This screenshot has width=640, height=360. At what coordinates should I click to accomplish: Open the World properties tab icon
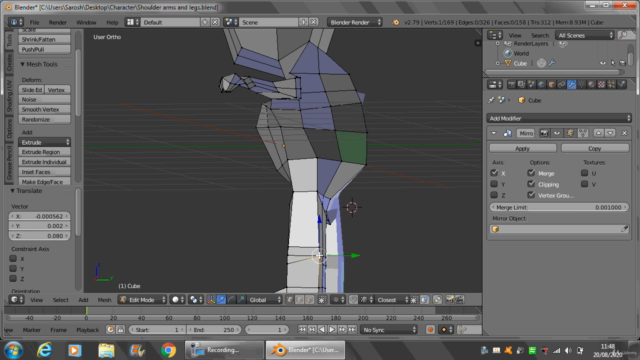point(541,85)
